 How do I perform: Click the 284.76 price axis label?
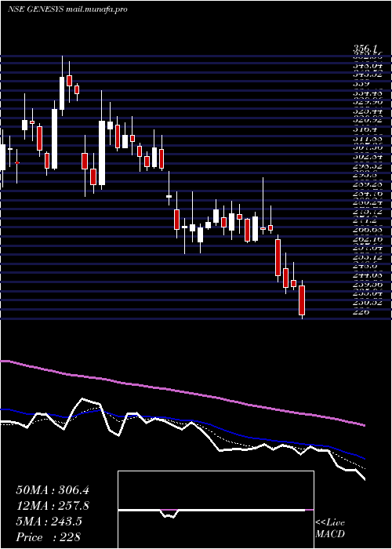(368, 193)
